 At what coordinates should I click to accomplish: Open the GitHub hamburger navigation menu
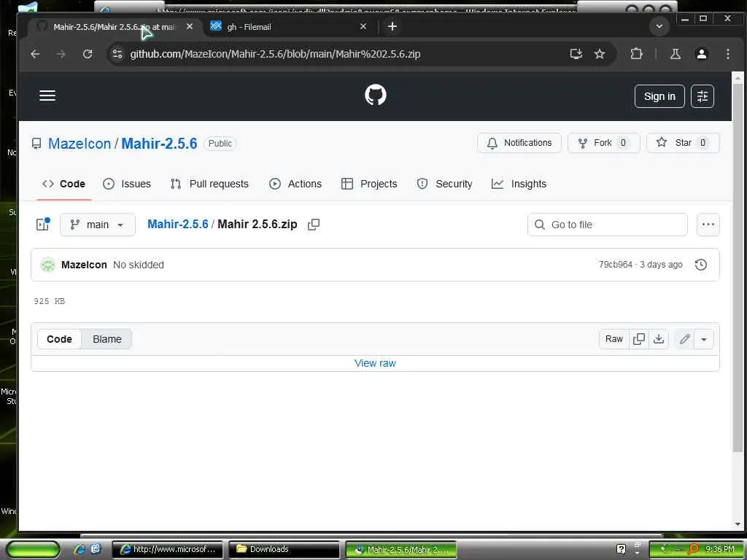(x=47, y=96)
